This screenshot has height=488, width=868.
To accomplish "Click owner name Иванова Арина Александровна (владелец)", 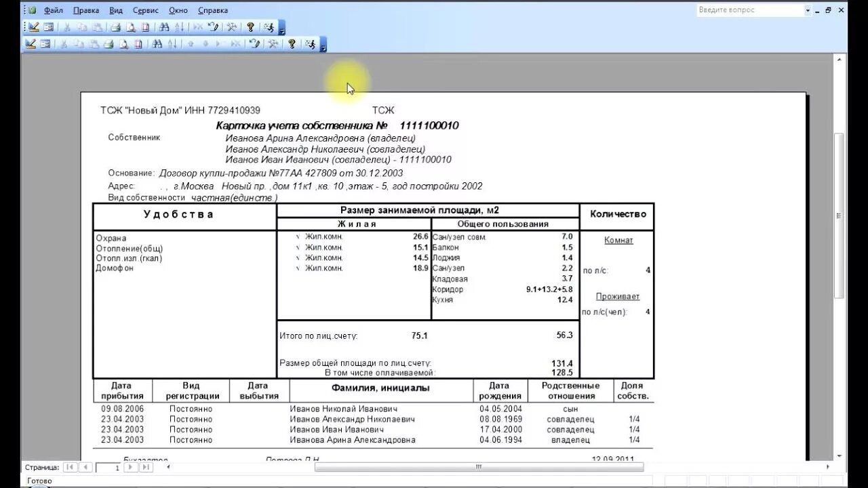I will [321, 138].
